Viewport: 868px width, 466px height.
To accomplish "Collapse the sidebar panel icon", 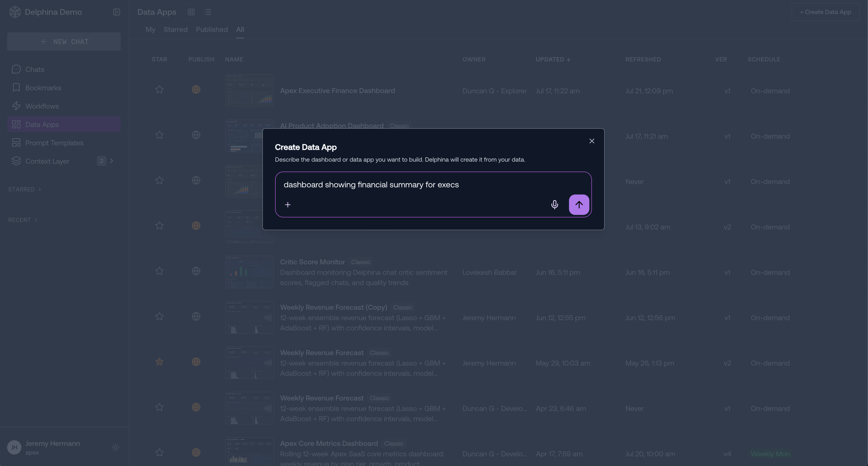I will click(117, 12).
